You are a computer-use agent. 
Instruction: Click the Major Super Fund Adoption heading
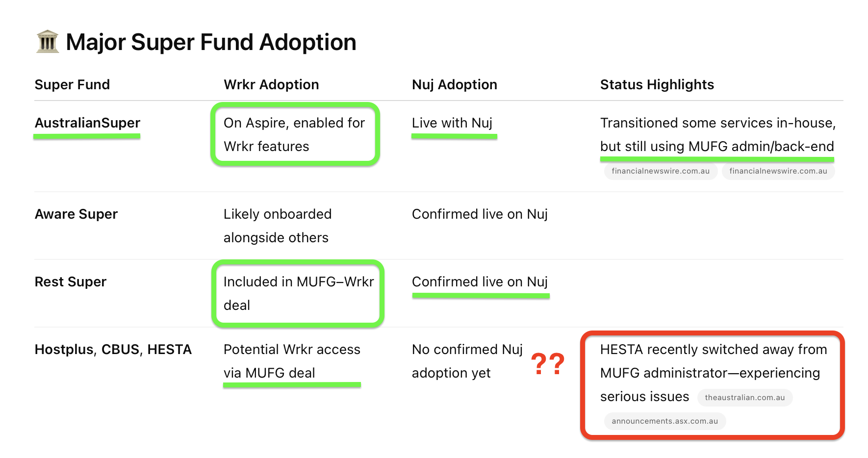(211, 42)
